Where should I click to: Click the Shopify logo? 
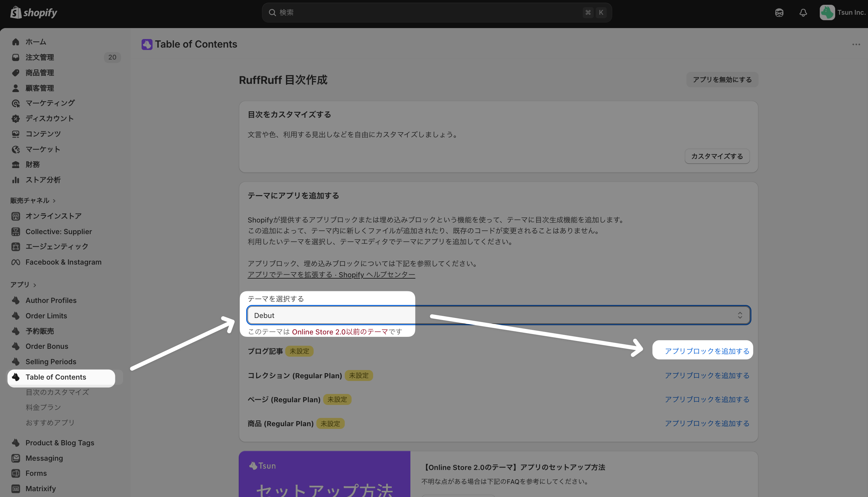pos(34,13)
